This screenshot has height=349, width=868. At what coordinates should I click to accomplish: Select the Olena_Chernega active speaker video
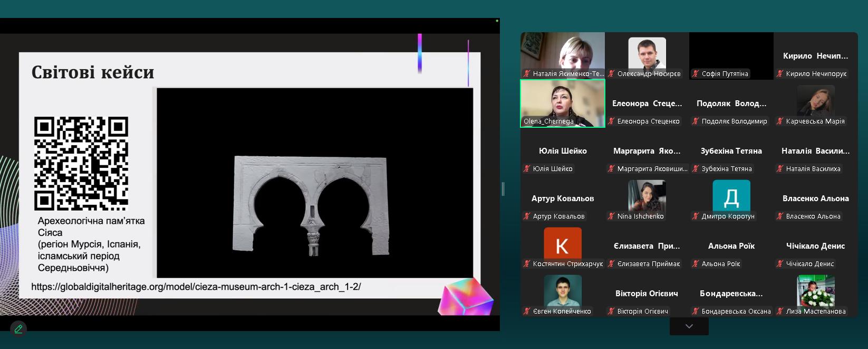(x=563, y=103)
